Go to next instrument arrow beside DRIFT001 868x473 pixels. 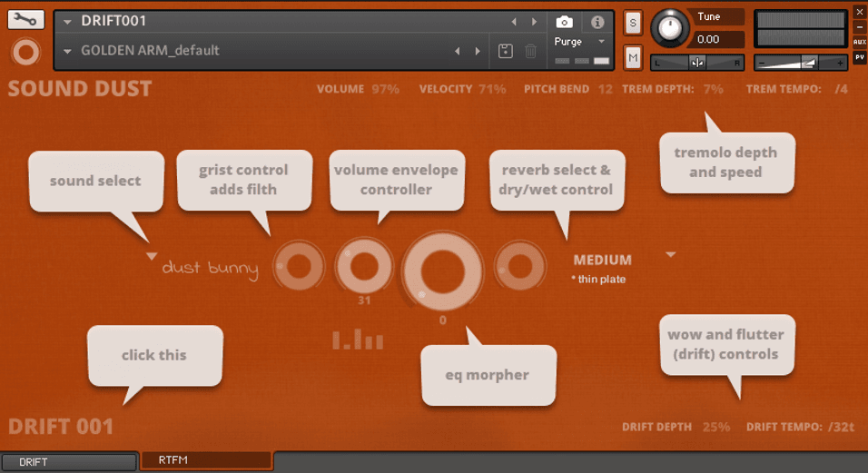click(534, 22)
